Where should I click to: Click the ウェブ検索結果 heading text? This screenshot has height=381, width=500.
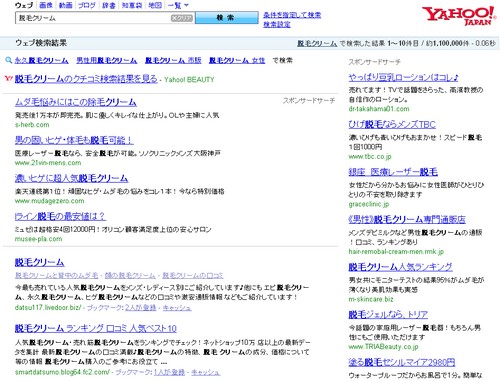tap(41, 43)
